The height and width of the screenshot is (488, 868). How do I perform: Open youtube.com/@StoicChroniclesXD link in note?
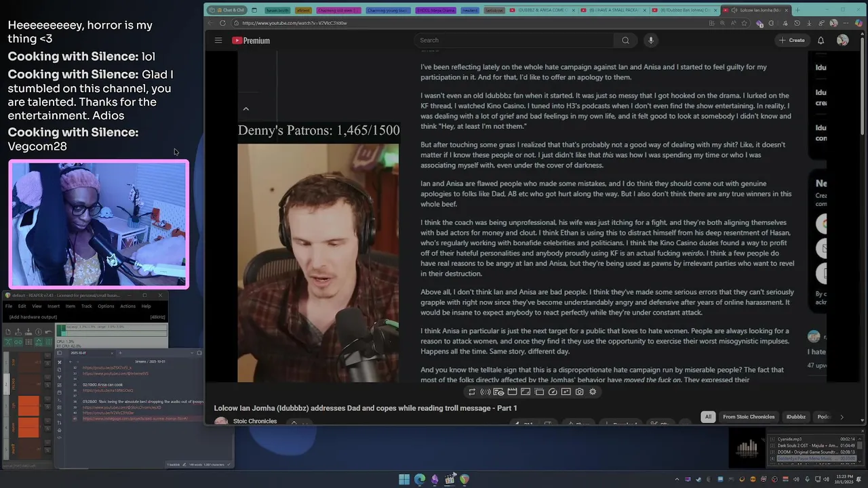pyautogui.click(x=122, y=407)
